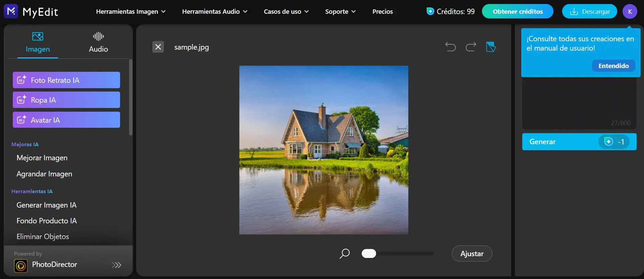Click the credits shield icon
This screenshot has width=644, height=279.
pos(430,11)
